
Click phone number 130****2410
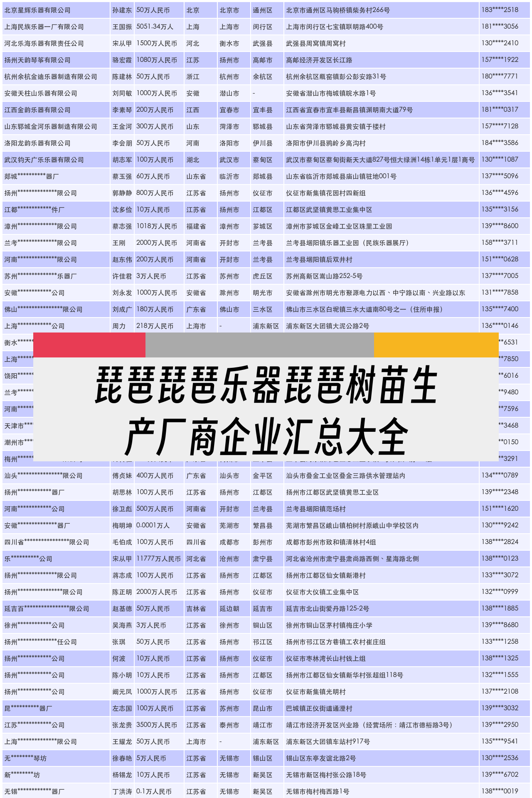pos(500,43)
